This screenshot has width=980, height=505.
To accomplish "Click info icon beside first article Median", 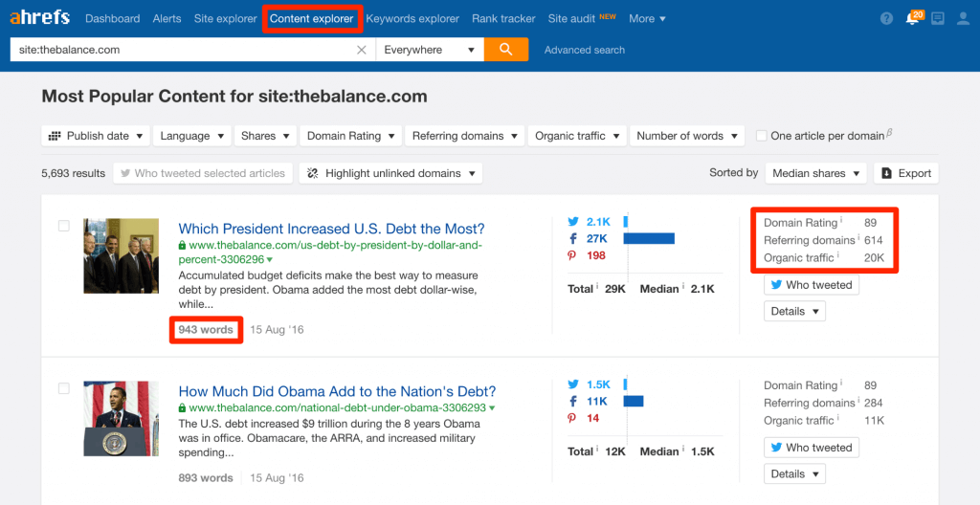I will tap(682, 287).
